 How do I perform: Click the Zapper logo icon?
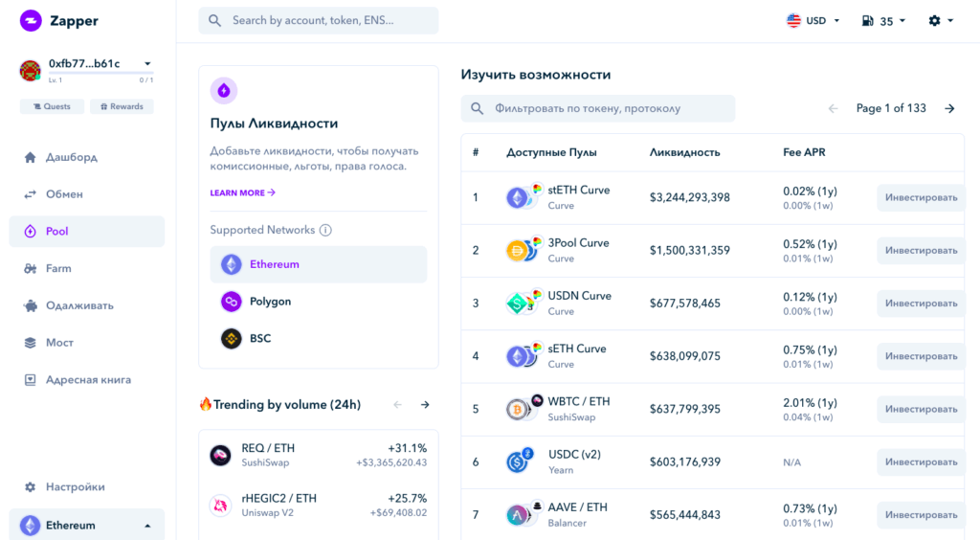(31, 20)
